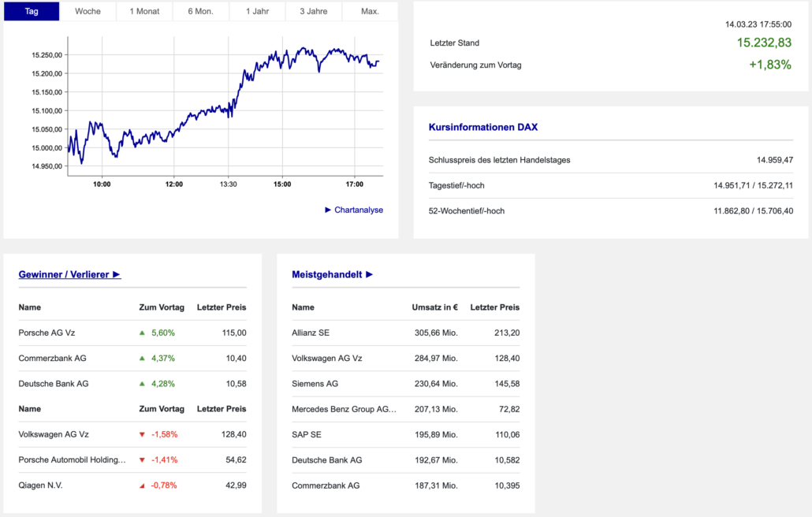Click green up arrow beside Porsche AG Vz
This screenshot has width=812, height=517.
tap(142, 333)
